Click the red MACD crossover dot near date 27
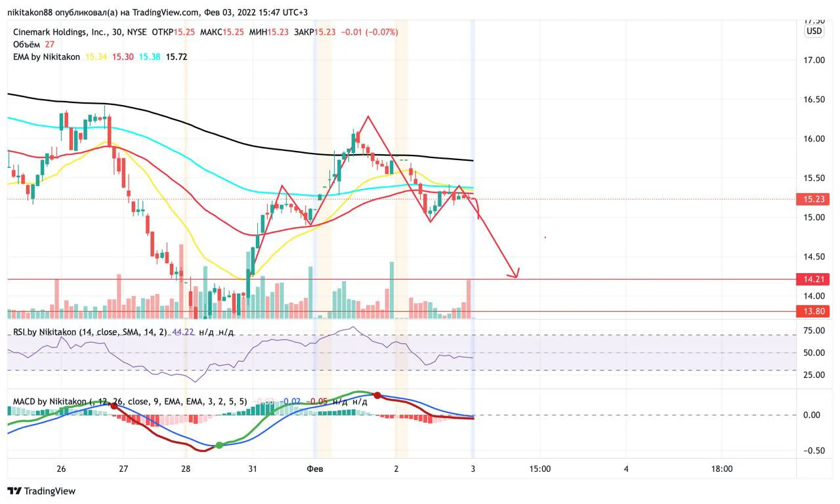The image size is (840, 504). click(x=114, y=406)
